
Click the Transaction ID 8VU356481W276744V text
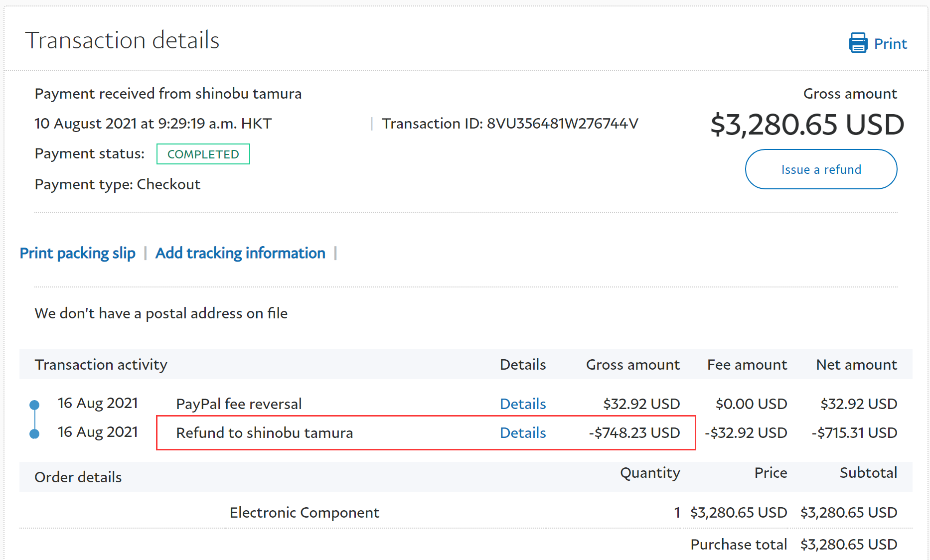(510, 124)
